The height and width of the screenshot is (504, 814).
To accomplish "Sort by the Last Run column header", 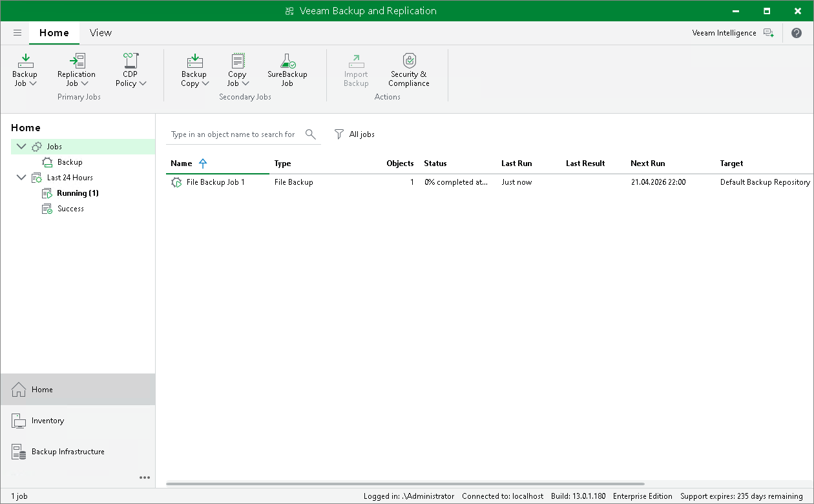I will coord(517,163).
